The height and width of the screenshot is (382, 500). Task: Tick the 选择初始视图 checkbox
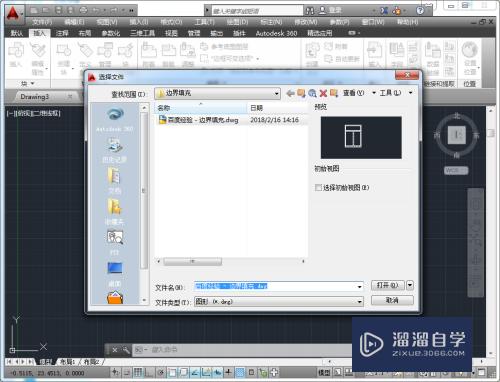(x=318, y=188)
